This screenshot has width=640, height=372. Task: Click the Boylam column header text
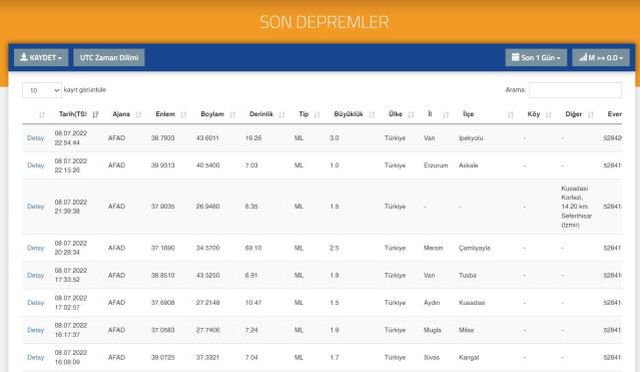212,114
